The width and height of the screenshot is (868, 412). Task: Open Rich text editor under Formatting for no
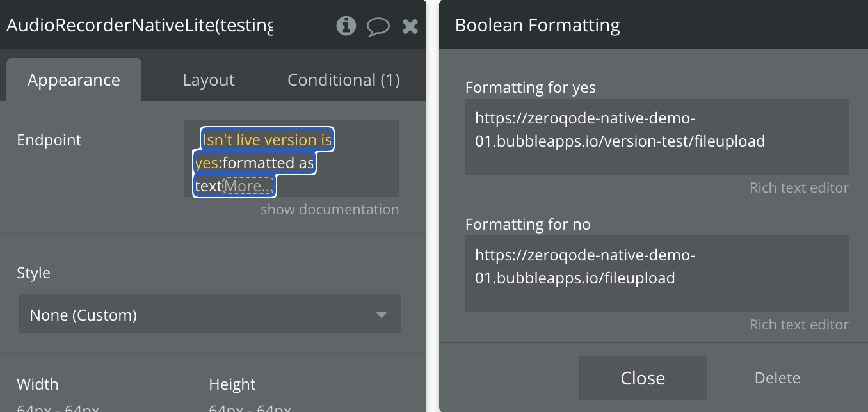(798, 325)
